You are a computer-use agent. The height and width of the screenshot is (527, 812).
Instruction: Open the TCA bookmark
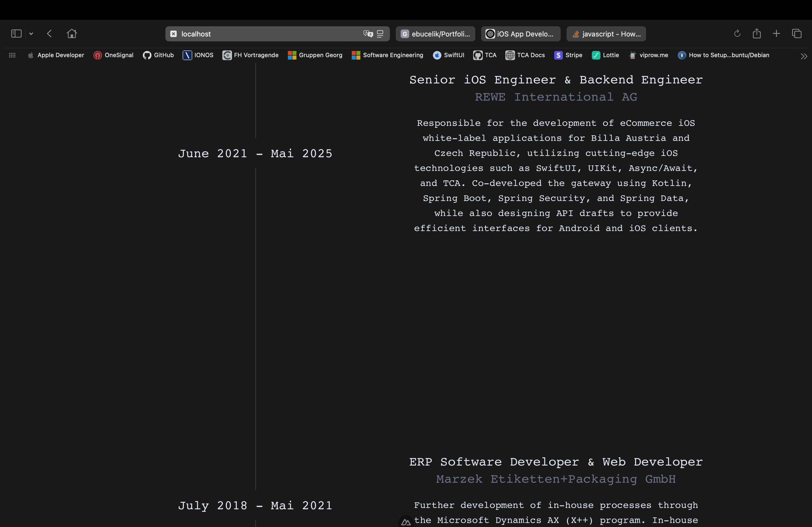click(x=485, y=55)
